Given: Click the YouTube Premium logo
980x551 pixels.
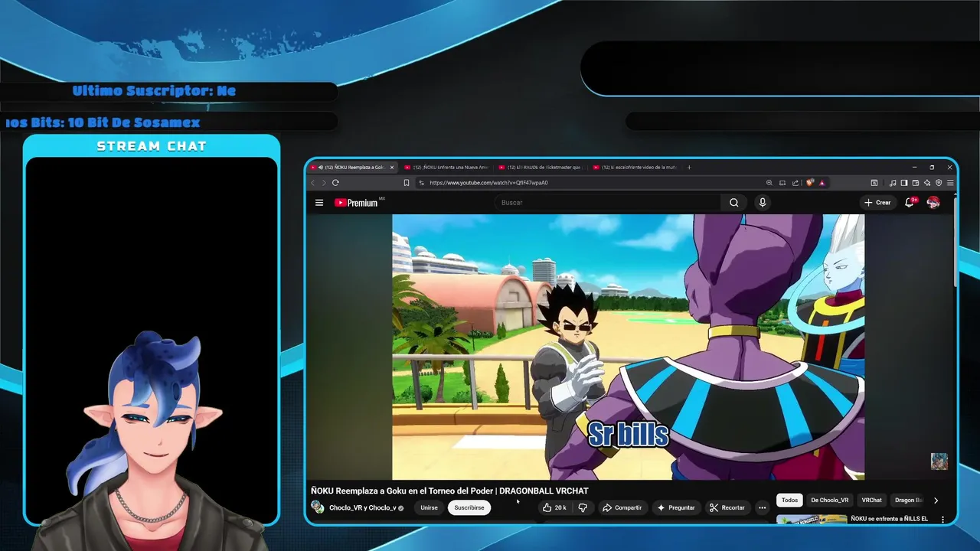Looking at the screenshot, I should [x=357, y=203].
